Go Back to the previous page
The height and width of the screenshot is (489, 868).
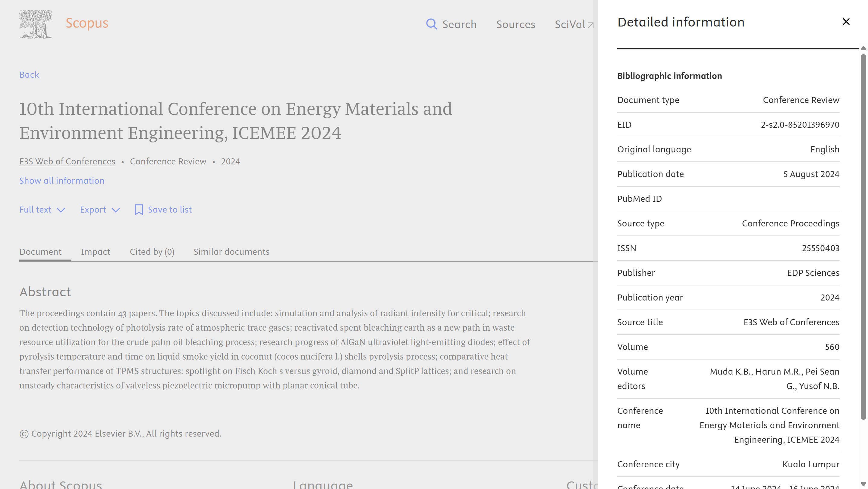[x=29, y=75]
